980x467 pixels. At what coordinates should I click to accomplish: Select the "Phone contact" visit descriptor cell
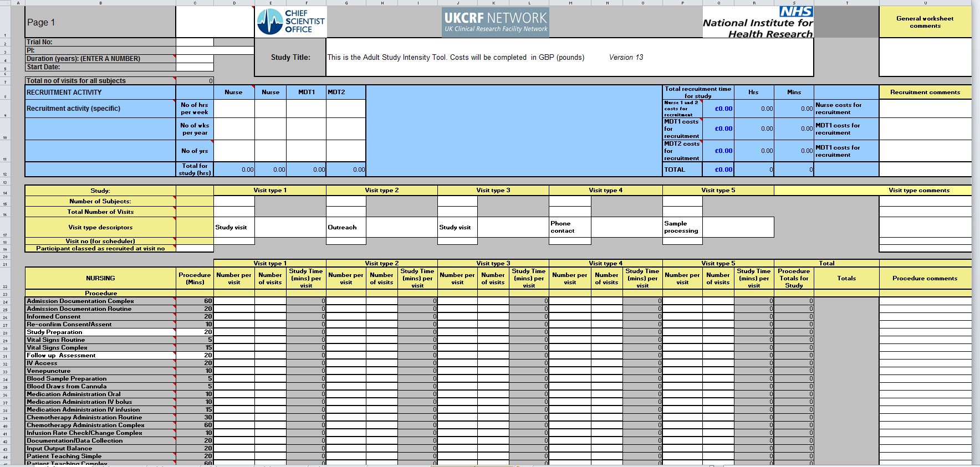pos(570,227)
